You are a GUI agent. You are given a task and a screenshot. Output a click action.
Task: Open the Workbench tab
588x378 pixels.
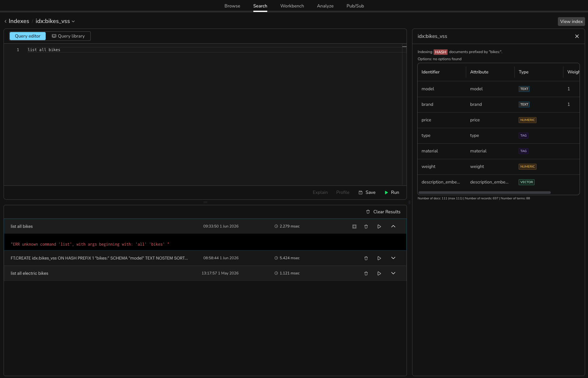pyautogui.click(x=292, y=6)
